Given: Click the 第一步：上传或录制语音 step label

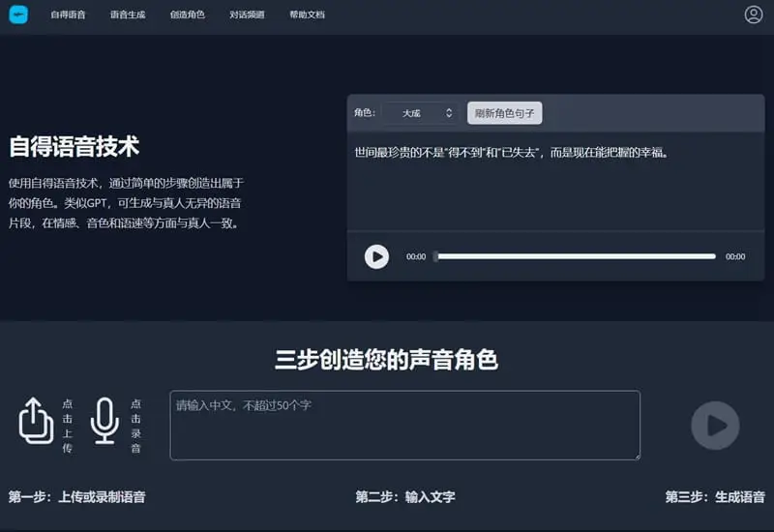Looking at the screenshot, I should click(77, 497).
